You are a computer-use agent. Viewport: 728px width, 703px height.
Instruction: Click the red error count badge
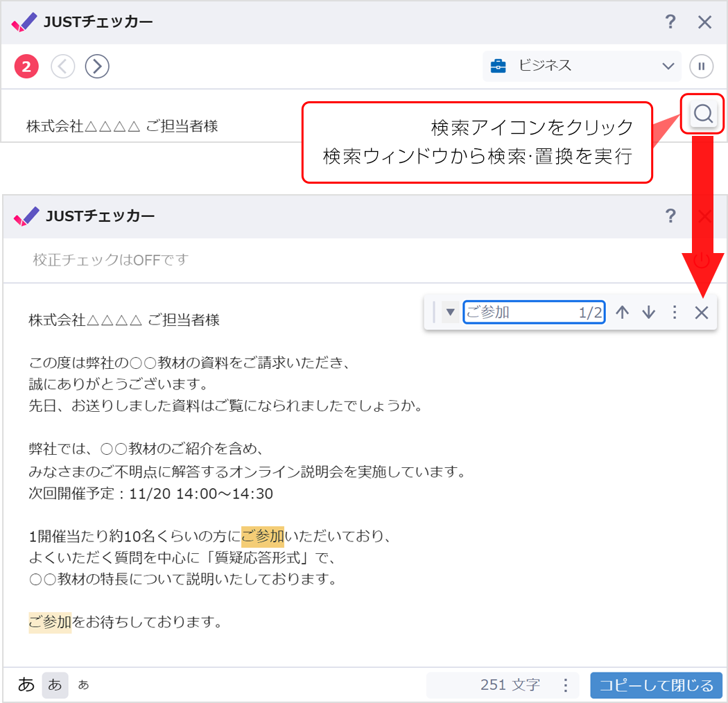tap(26, 66)
